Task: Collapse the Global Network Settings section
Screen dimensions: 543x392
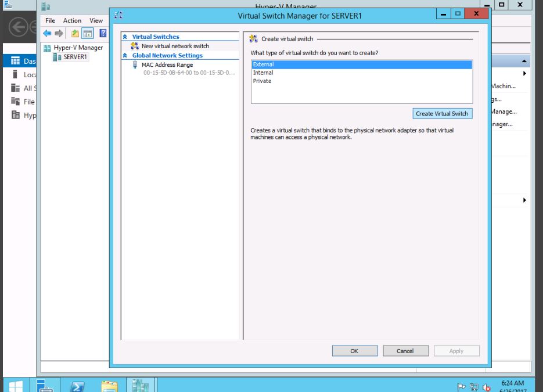Action: click(125, 55)
